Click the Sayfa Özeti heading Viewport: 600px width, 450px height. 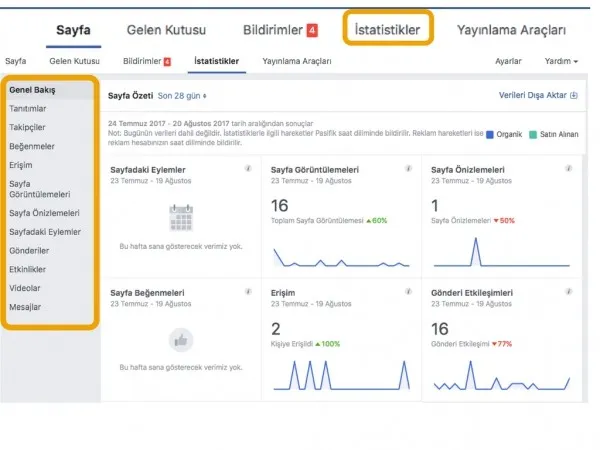(x=130, y=96)
